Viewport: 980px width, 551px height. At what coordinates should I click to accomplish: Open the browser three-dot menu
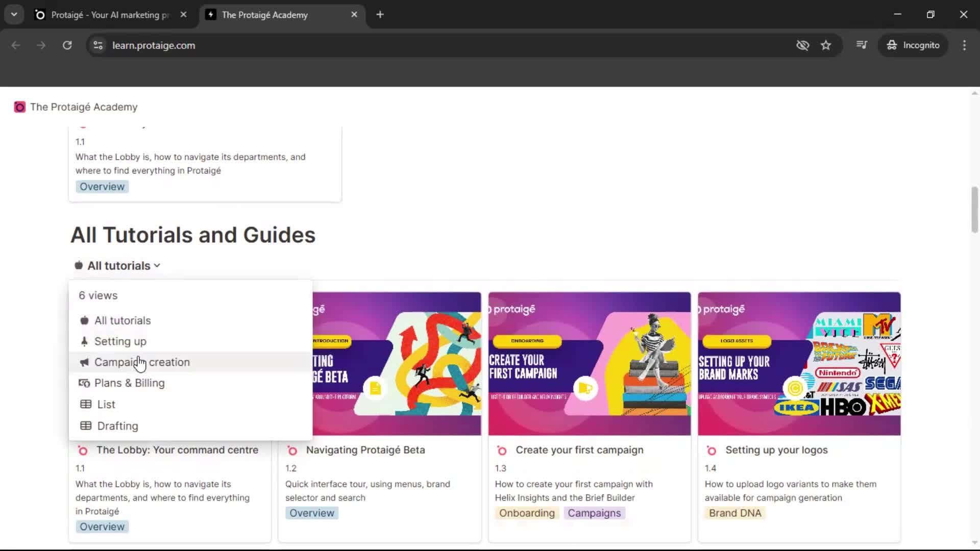pyautogui.click(x=964, y=45)
